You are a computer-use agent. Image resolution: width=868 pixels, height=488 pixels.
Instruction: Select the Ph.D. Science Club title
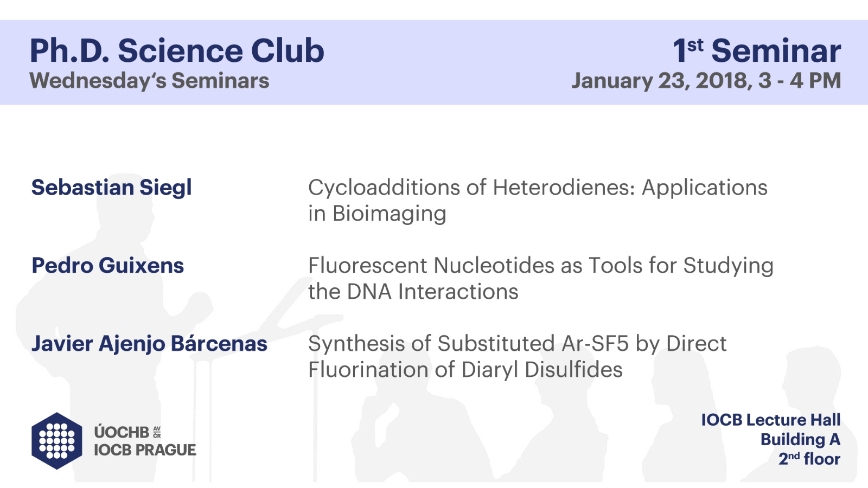click(x=177, y=51)
